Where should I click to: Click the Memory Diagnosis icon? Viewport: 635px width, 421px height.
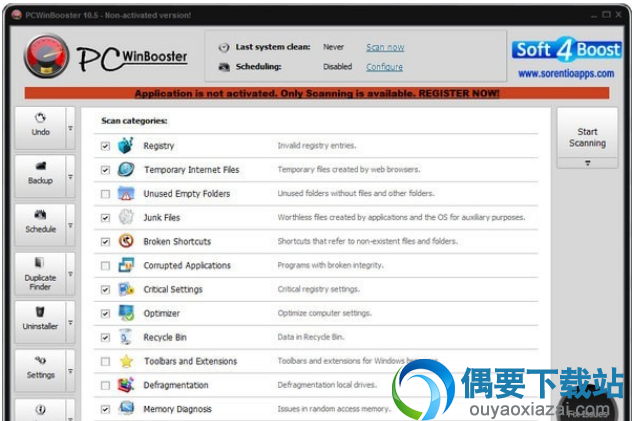click(x=126, y=408)
